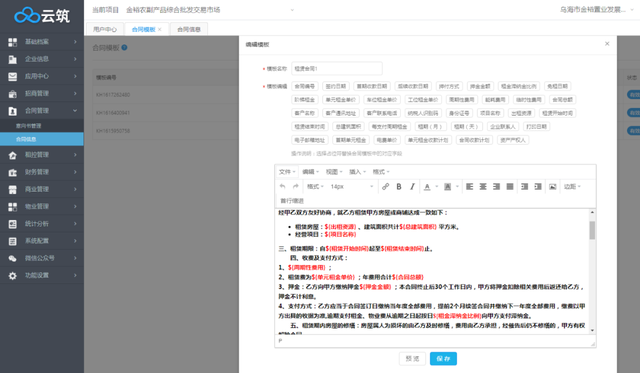Insert an image with the picture icon

pyautogui.click(x=552, y=186)
